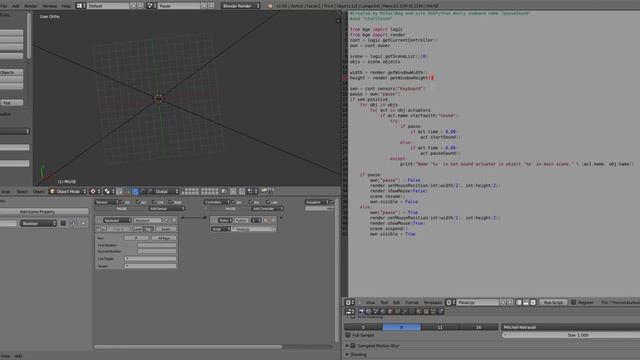Expand the Sampled Motion Blur panel
The width and height of the screenshot is (640, 360).
[347, 345]
